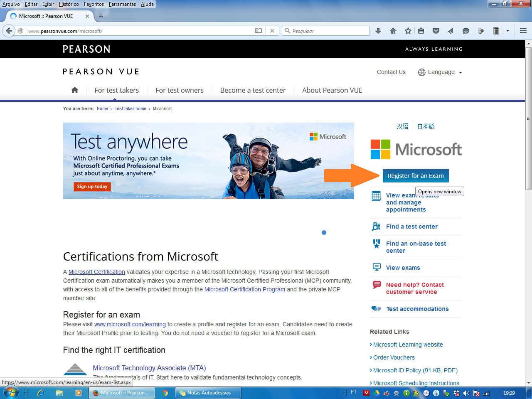Image resolution: width=532 pixels, height=399 pixels.
Task: Click the volume speaker tray icon
Action: [466, 393]
